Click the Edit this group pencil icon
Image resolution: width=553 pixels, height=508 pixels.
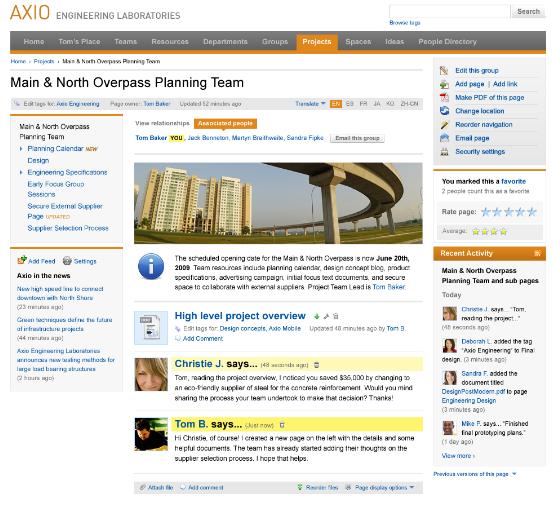(444, 71)
